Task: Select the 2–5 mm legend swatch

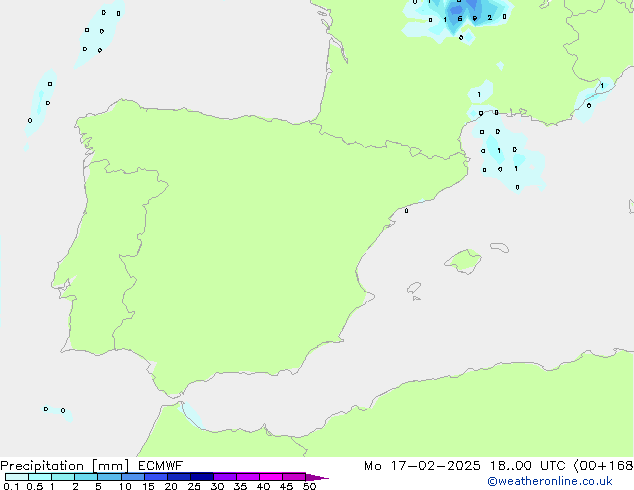Action: pyautogui.click(x=86, y=477)
